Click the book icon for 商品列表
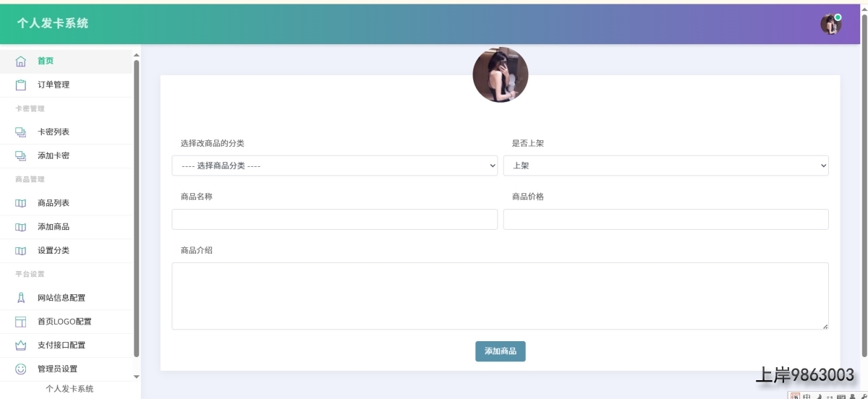 click(21, 204)
